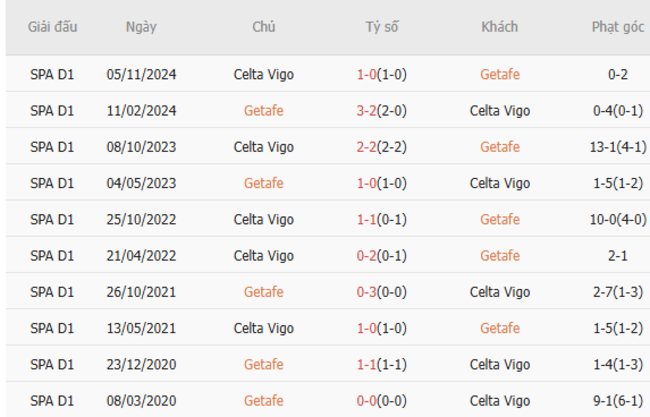Image resolution: width=650 pixels, height=417 pixels.
Task: Click the "Giải đấu" column header
Action: (52, 27)
